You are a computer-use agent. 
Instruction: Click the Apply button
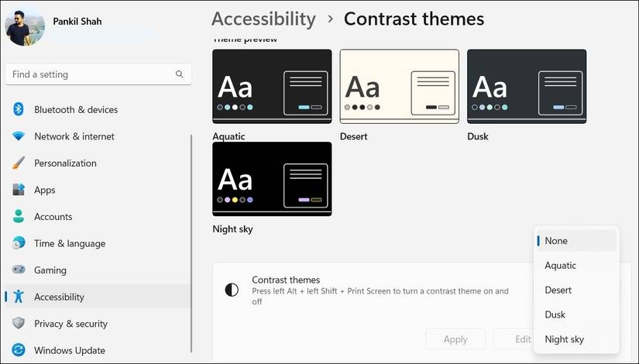click(x=455, y=339)
